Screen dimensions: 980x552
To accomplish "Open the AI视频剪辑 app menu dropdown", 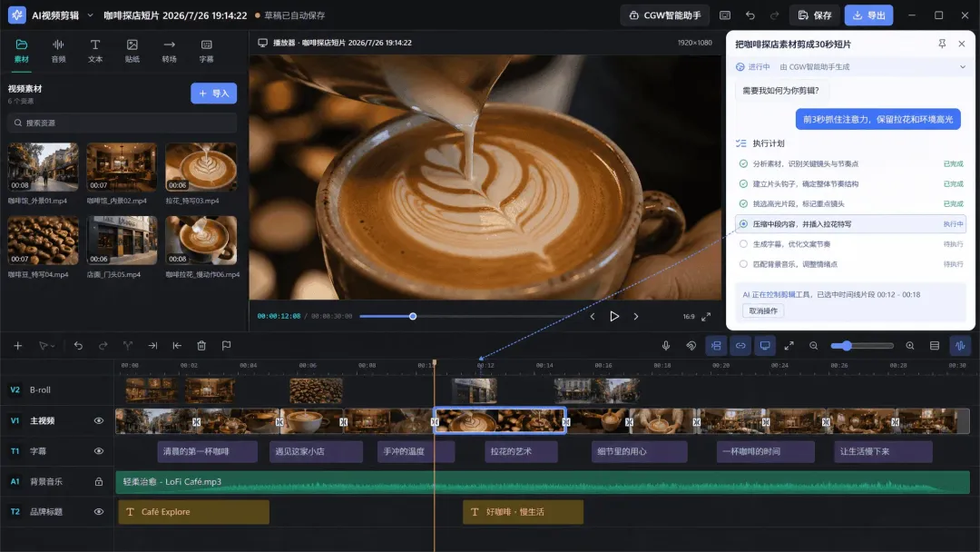I will [x=90, y=15].
